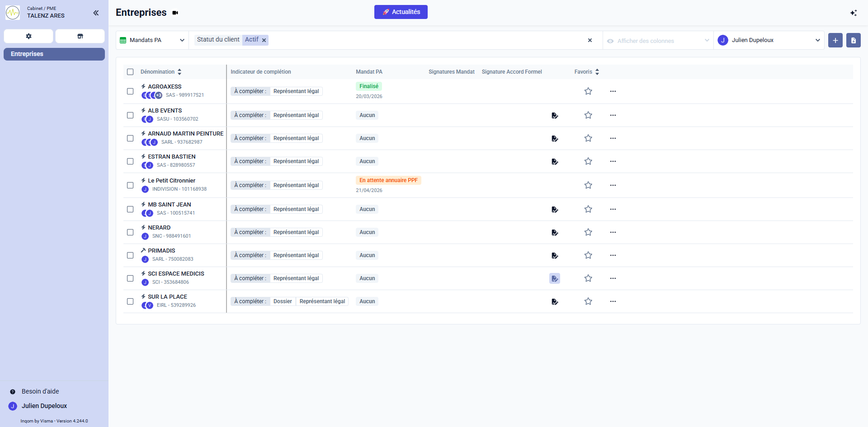Open the Mandats PA view dropdown
This screenshot has height=427, width=868.
pos(152,40)
